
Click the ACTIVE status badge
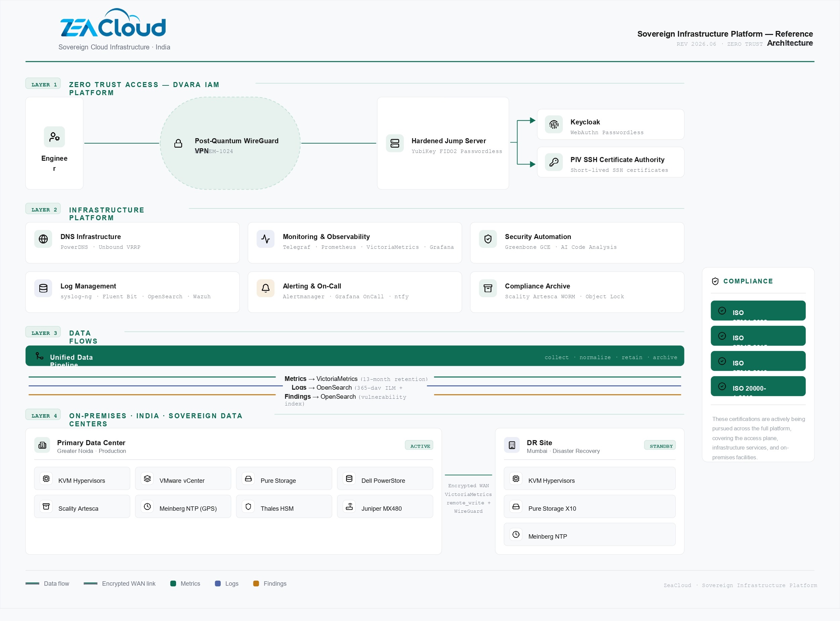[419, 446]
